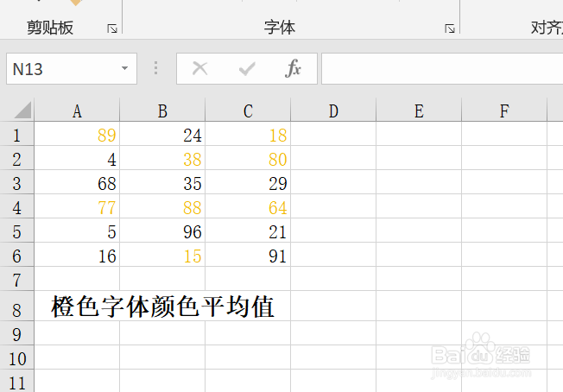Select row 2 header
The width and height of the screenshot is (563, 392).
17,158
